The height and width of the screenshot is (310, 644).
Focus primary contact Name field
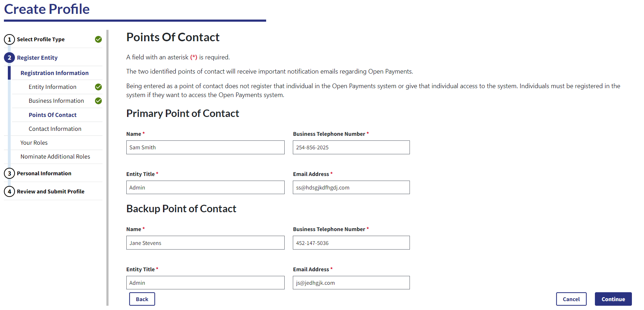point(205,148)
